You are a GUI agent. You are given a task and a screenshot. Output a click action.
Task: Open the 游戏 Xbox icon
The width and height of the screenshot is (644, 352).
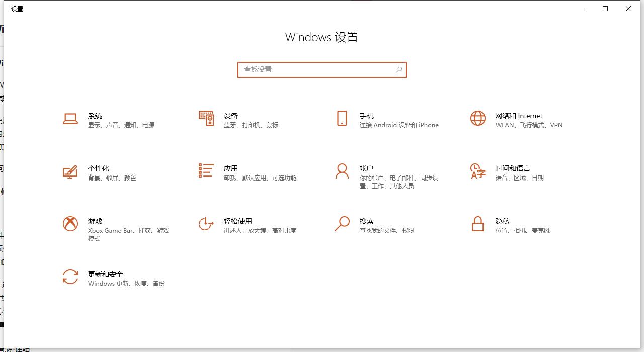tap(70, 225)
